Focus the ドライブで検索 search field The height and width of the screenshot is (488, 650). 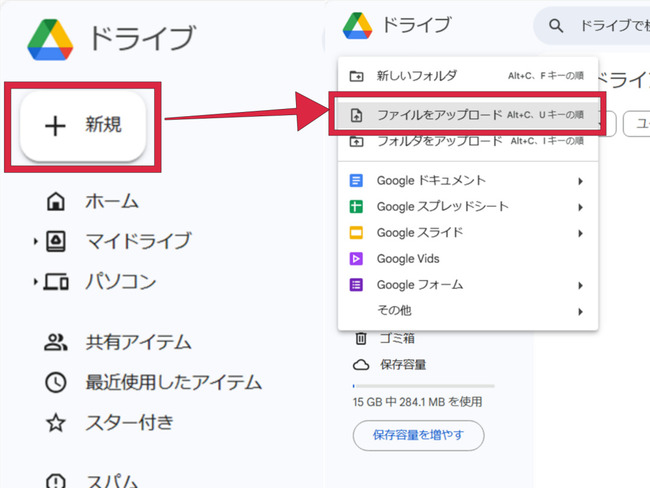click(x=592, y=26)
